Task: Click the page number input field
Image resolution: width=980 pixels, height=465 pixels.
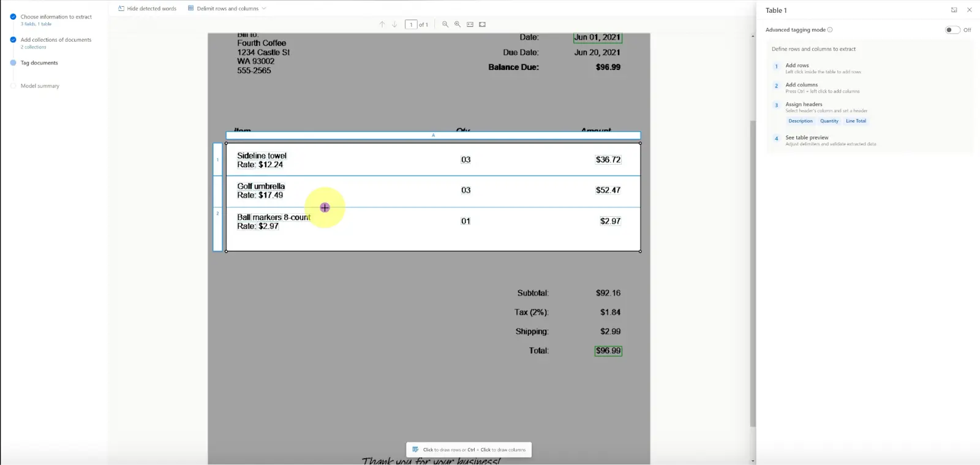Action: pyautogui.click(x=411, y=25)
